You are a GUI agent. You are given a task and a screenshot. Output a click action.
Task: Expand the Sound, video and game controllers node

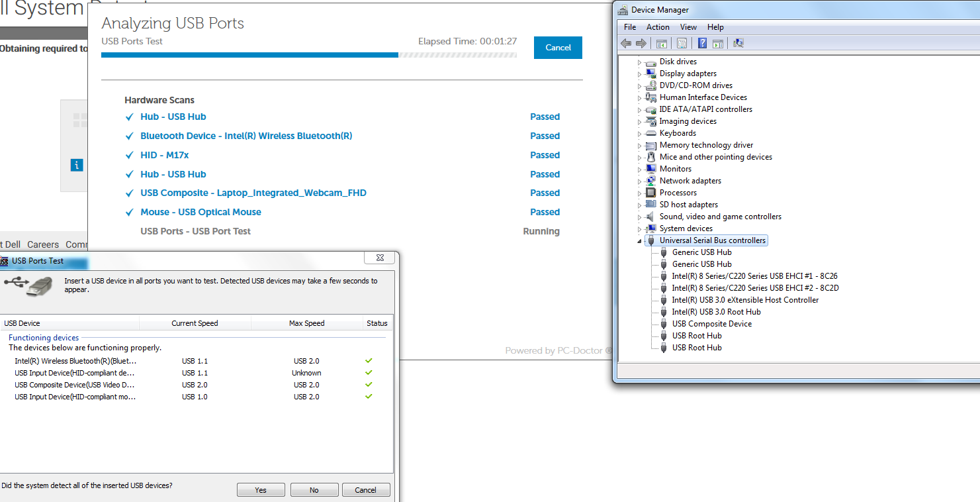(639, 217)
